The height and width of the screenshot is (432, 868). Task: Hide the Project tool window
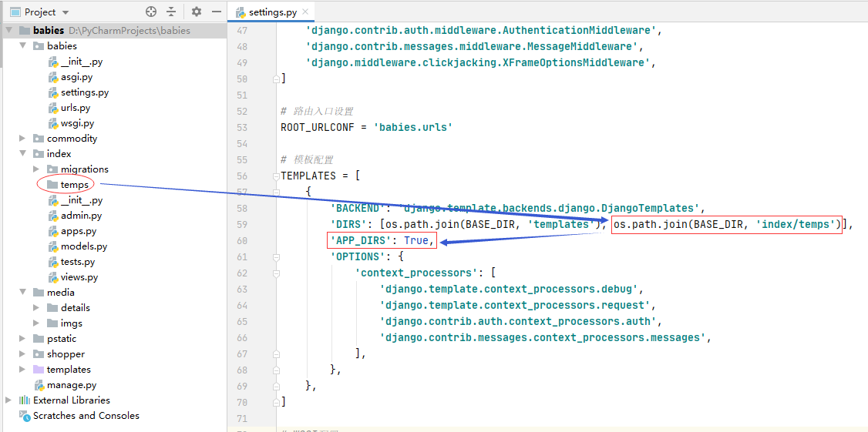(x=217, y=12)
